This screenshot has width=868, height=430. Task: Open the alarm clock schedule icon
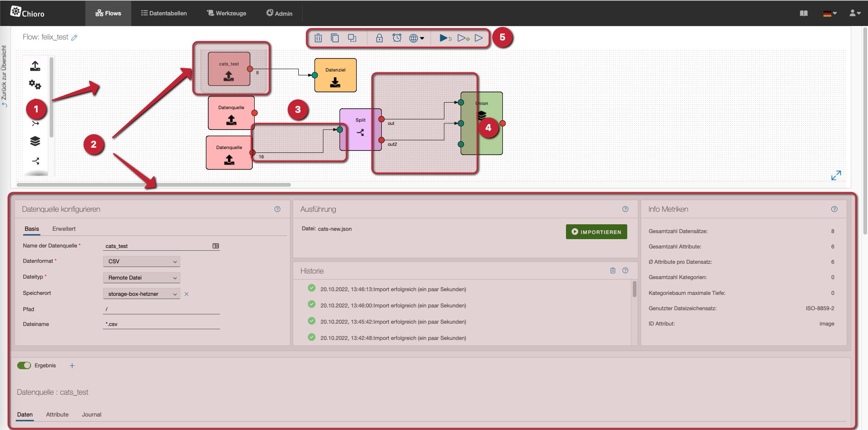coord(397,38)
